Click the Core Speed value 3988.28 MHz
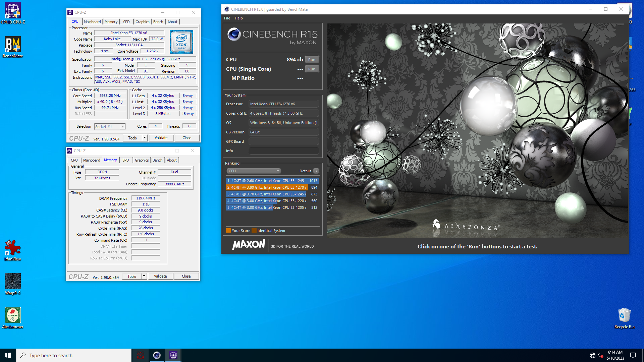Screen dimensions: 644x362 [110, 96]
